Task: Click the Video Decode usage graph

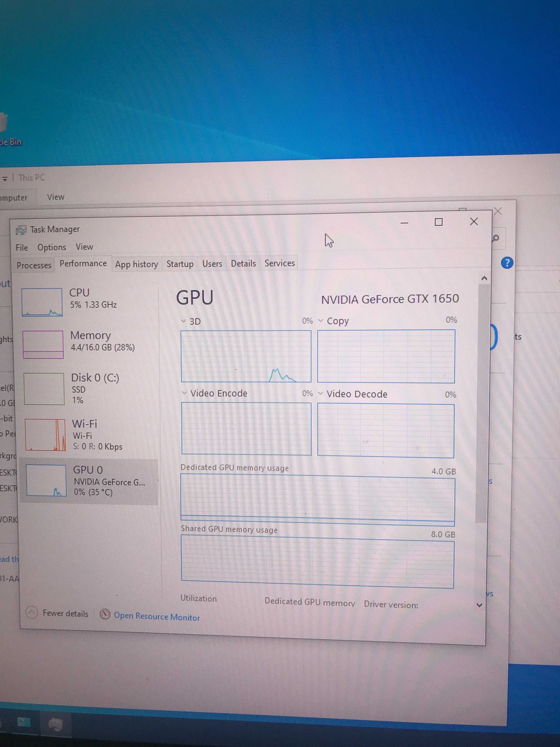Action: (x=386, y=431)
